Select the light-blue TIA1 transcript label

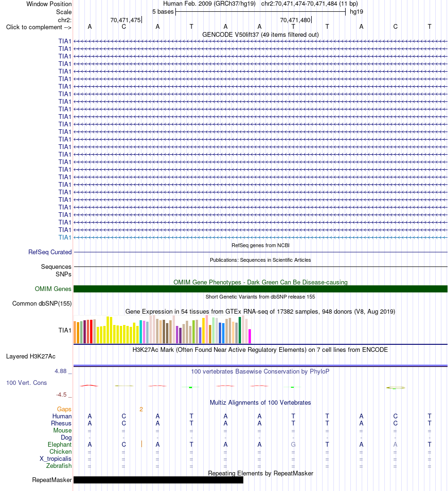click(65, 237)
